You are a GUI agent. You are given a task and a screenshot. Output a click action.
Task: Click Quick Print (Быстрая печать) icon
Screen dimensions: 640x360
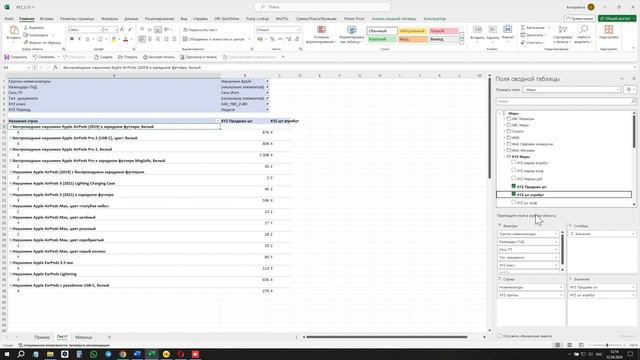(x=145, y=57)
